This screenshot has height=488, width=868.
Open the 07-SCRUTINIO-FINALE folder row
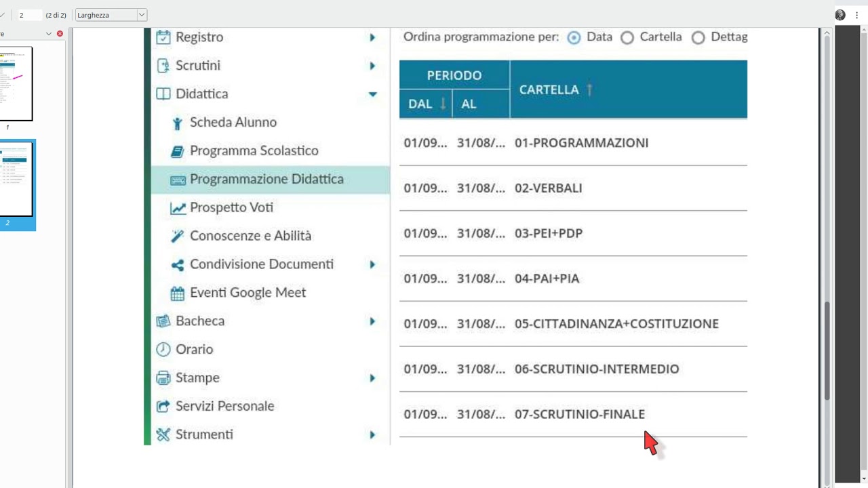(573, 414)
